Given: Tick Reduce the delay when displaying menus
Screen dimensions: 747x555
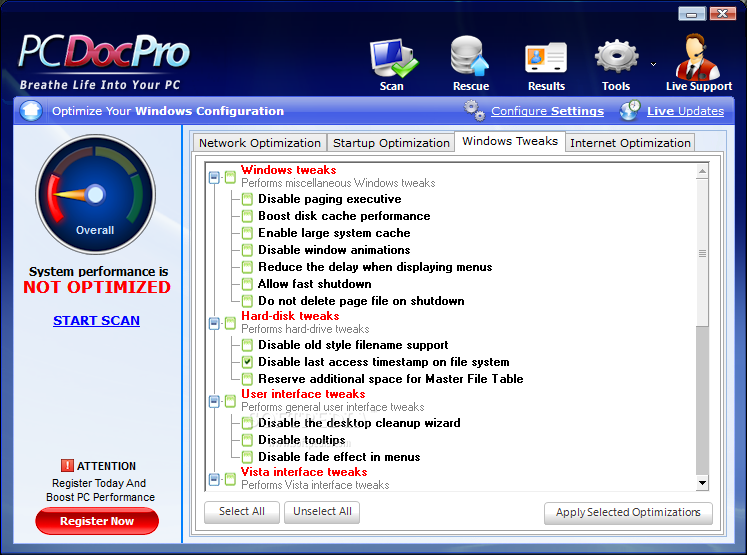Looking at the screenshot, I should [x=247, y=267].
